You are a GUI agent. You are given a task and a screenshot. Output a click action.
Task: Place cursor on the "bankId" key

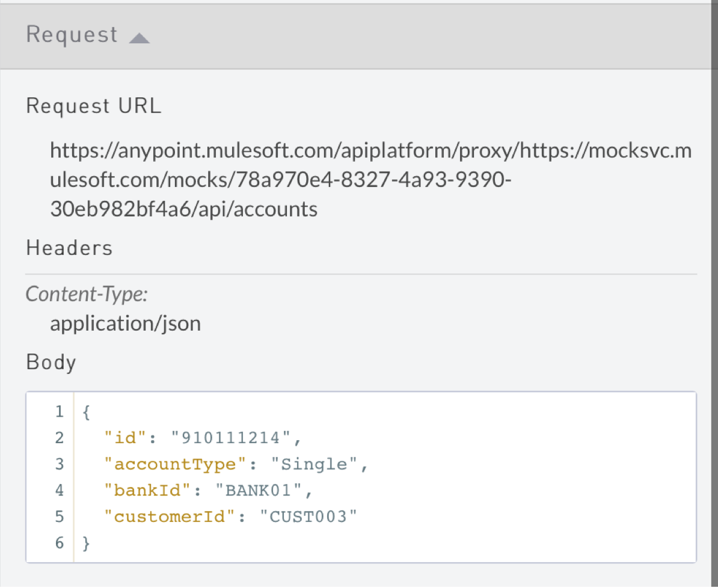(x=147, y=491)
